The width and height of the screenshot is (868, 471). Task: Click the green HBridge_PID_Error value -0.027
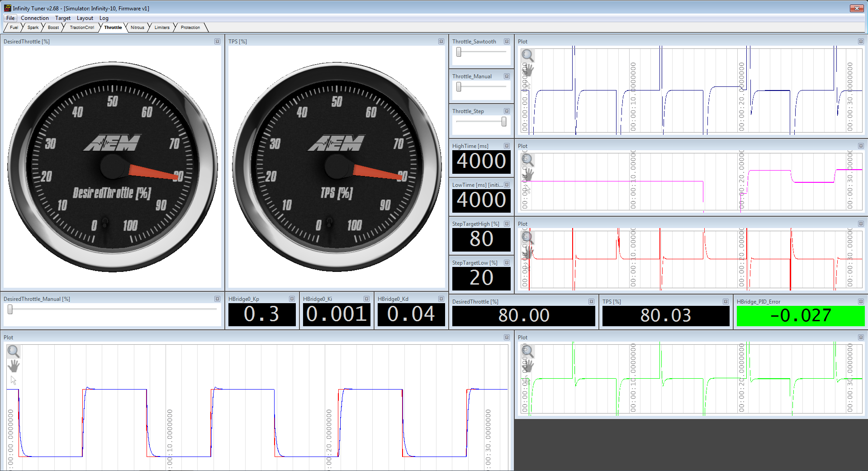pos(801,316)
